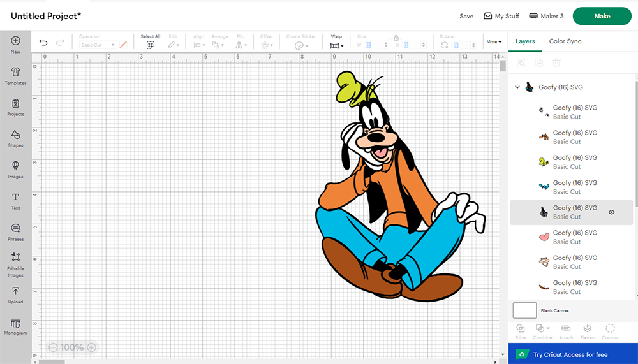The width and height of the screenshot is (638, 364).
Task: Open the Phrases panel
Action: [x=15, y=232]
